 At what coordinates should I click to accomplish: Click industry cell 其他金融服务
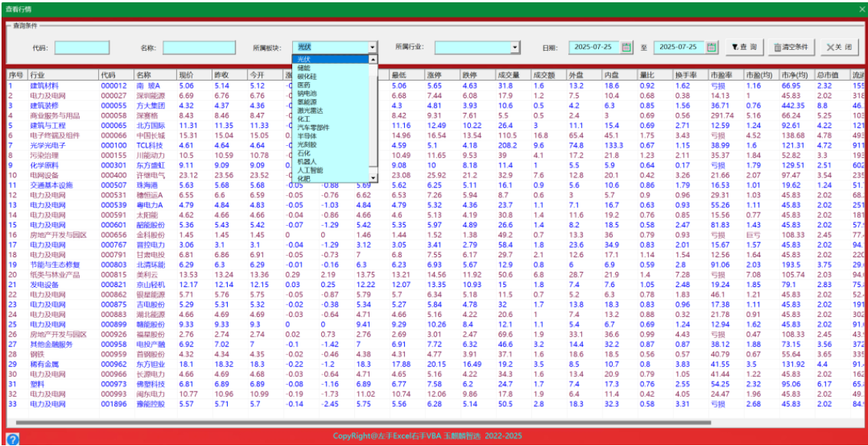(51, 344)
